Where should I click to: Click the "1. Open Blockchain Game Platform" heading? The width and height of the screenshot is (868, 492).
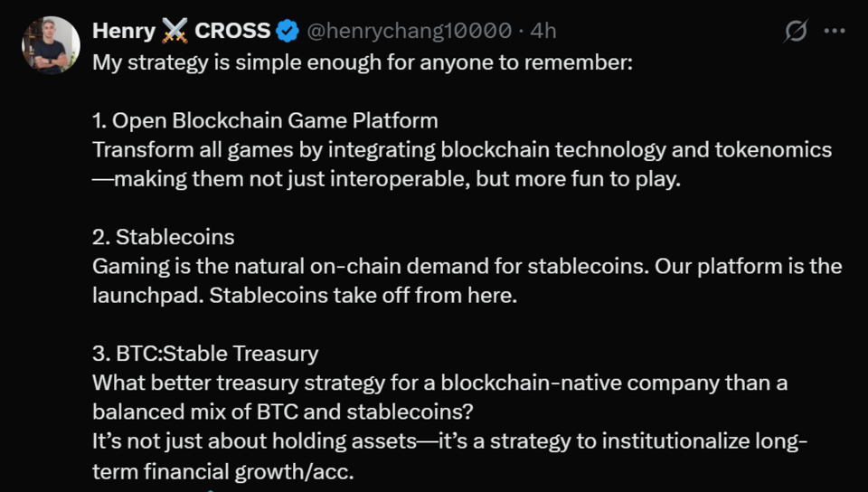point(265,120)
